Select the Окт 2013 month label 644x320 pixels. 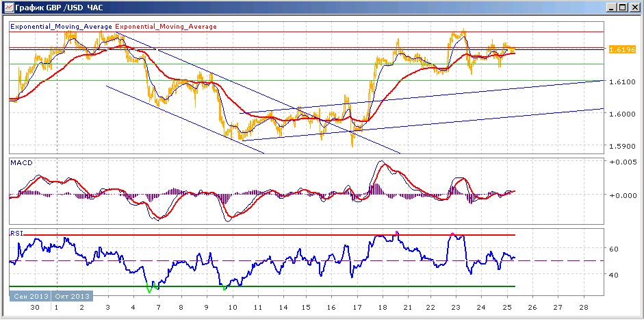pyautogui.click(x=73, y=296)
